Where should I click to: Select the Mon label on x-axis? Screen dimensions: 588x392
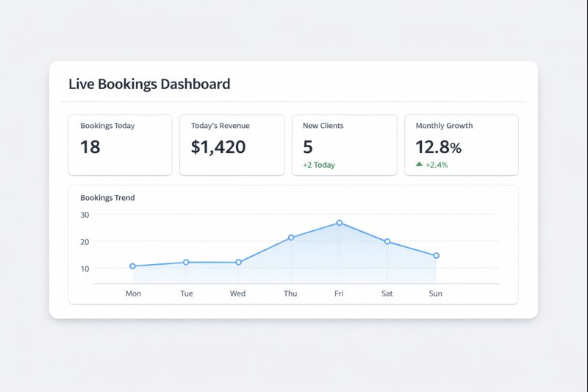pyautogui.click(x=133, y=293)
